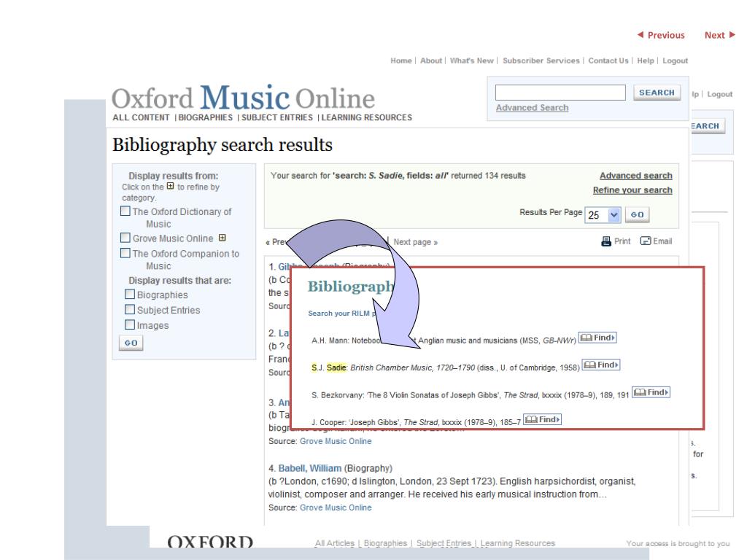Click GO button under Images filter
Screen dimensions: 747x560
[x=131, y=343]
